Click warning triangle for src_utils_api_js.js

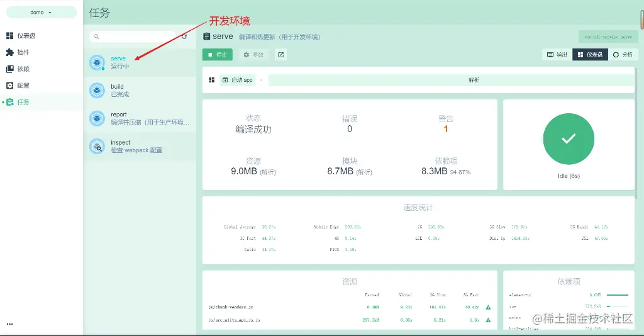[488, 320]
